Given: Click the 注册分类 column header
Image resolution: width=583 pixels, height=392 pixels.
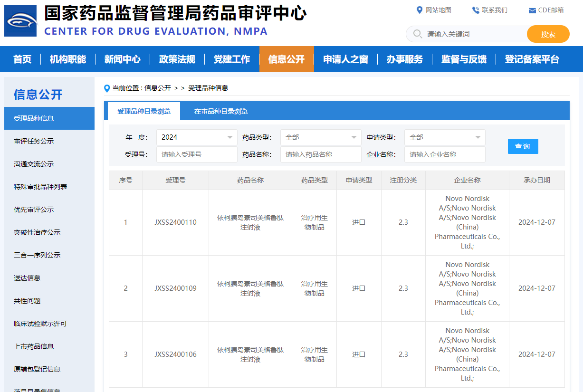Looking at the screenshot, I should [x=403, y=180].
